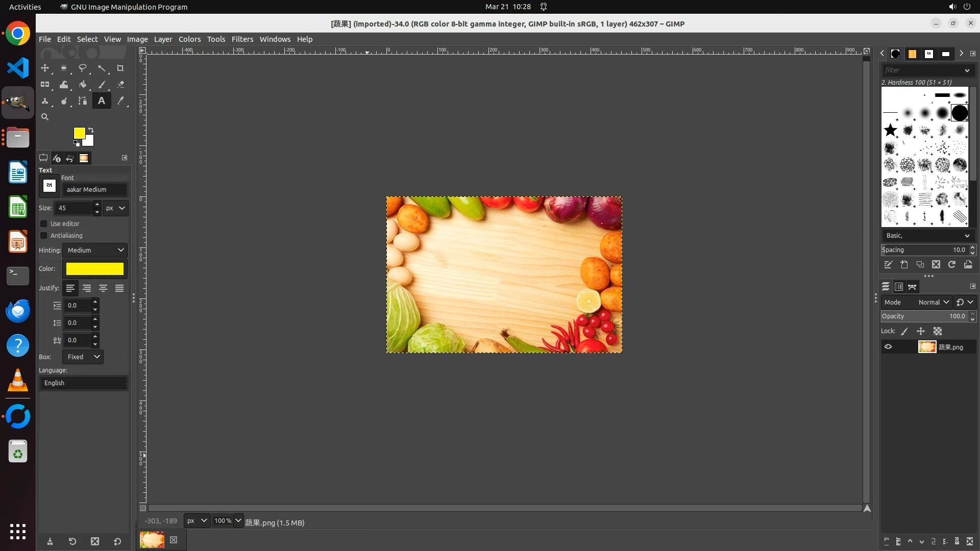Screen dimensions: 980x551
Task: Select the Zoom magnifier tool
Action: pyautogui.click(x=45, y=117)
